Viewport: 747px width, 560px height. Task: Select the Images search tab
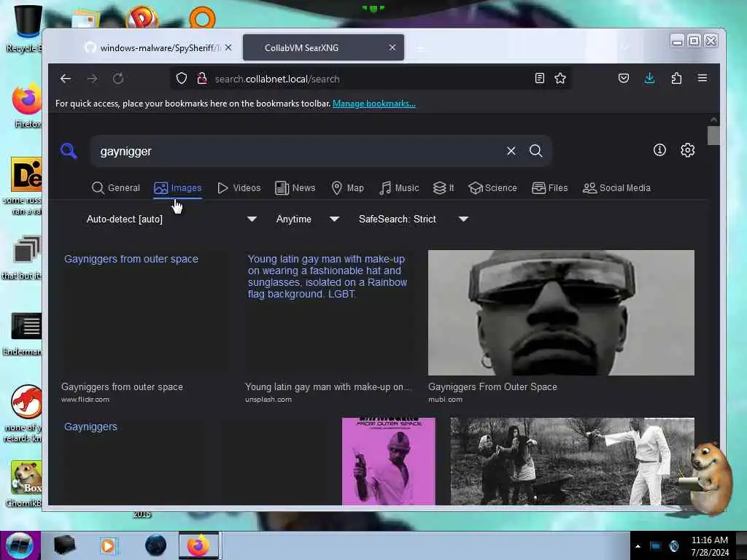click(x=178, y=188)
